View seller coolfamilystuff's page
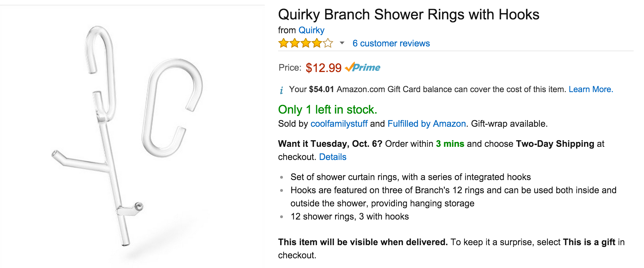The height and width of the screenshot is (268, 644). (x=339, y=124)
